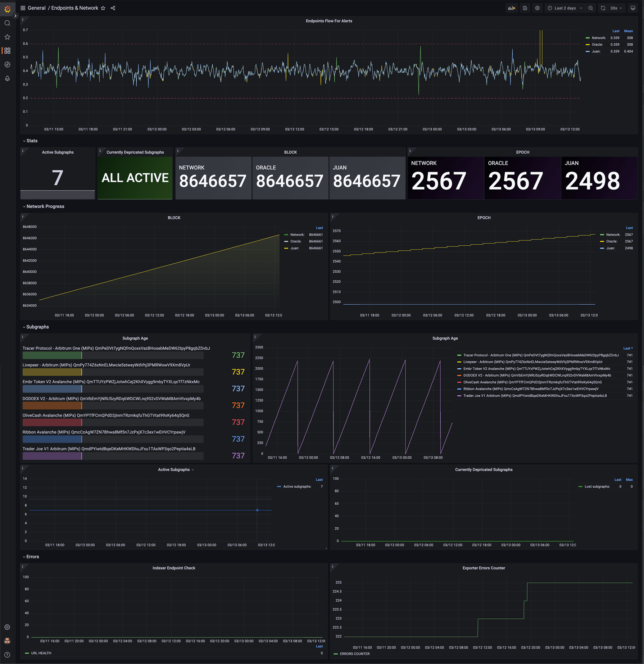This screenshot has height=664, width=644.
Task: Open the Explore compass icon
Action: 7,64
